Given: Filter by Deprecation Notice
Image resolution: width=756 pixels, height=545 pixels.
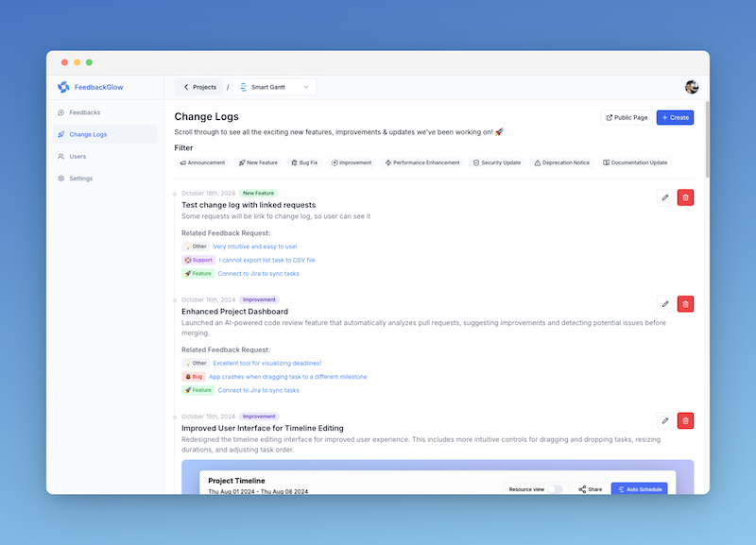Looking at the screenshot, I should [561, 162].
